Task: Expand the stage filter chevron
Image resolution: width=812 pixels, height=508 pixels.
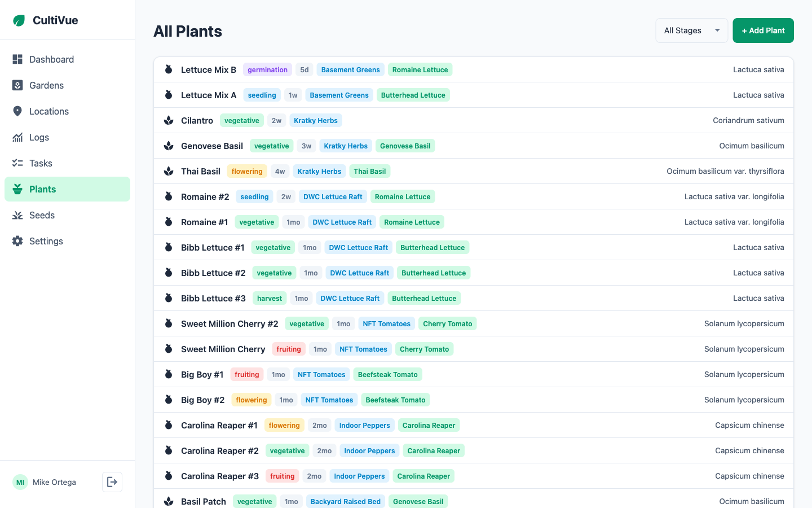Action: click(x=717, y=30)
